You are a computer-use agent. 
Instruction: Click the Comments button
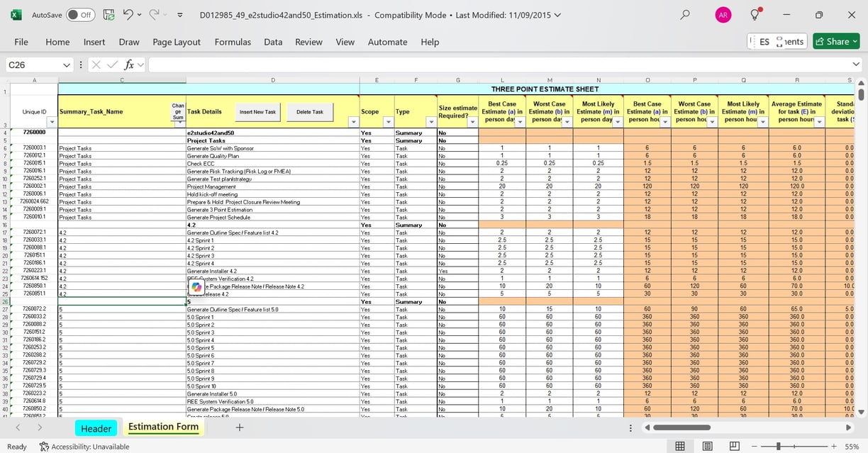pos(778,42)
